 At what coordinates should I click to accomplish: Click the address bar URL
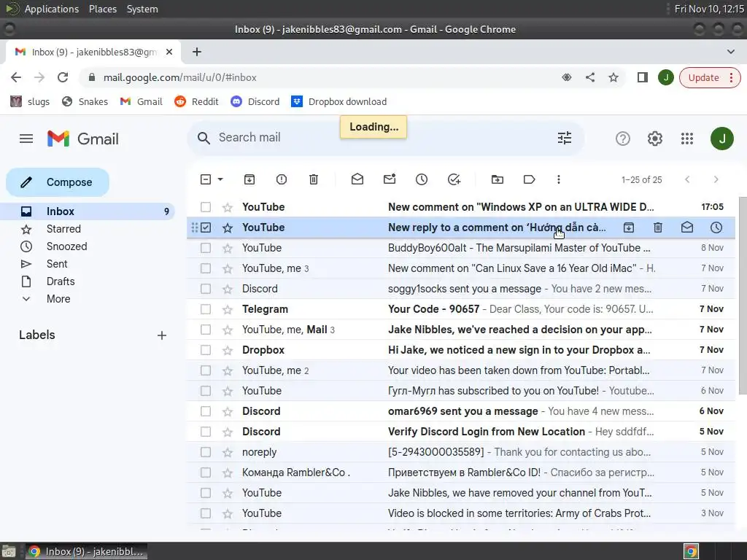coord(180,77)
